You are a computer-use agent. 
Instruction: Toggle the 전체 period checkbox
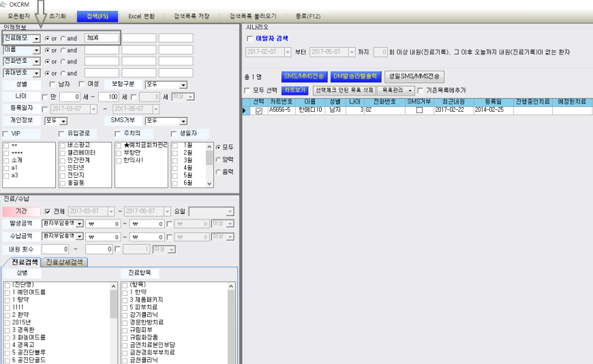[48, 211]
